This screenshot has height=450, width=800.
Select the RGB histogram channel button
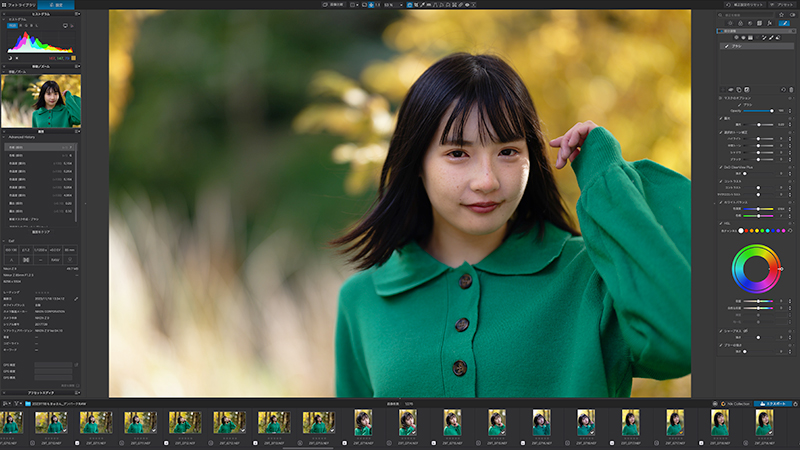coord(12,25)
